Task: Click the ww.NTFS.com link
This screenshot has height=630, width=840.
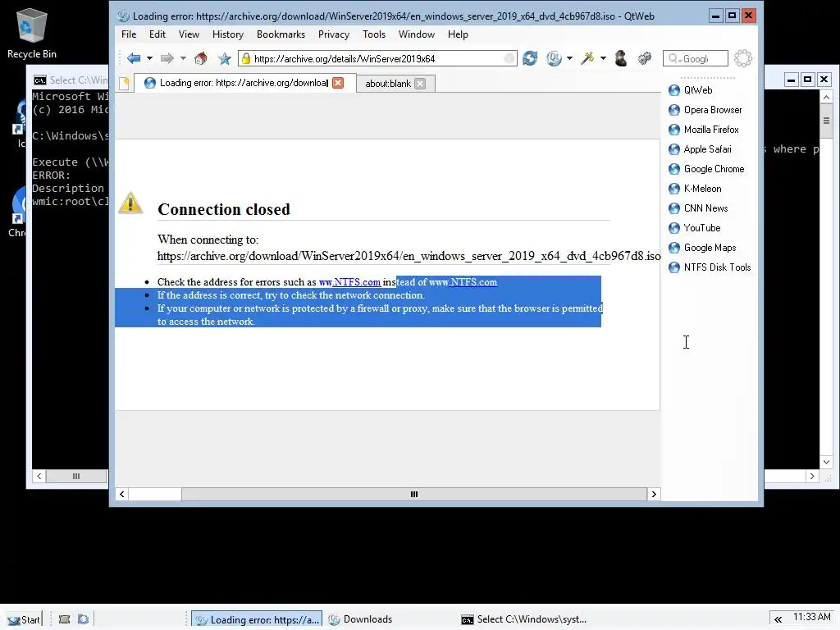Action: 349,282
